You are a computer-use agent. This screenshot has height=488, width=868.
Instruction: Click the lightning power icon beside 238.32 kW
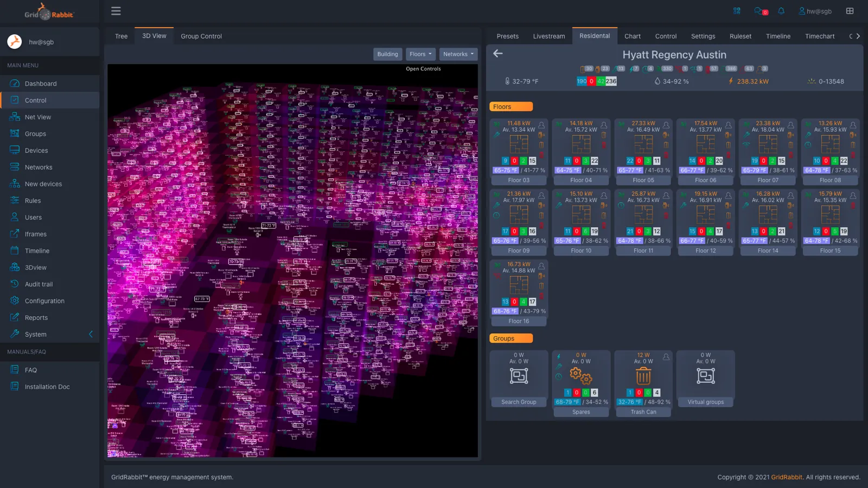[731, 81]
